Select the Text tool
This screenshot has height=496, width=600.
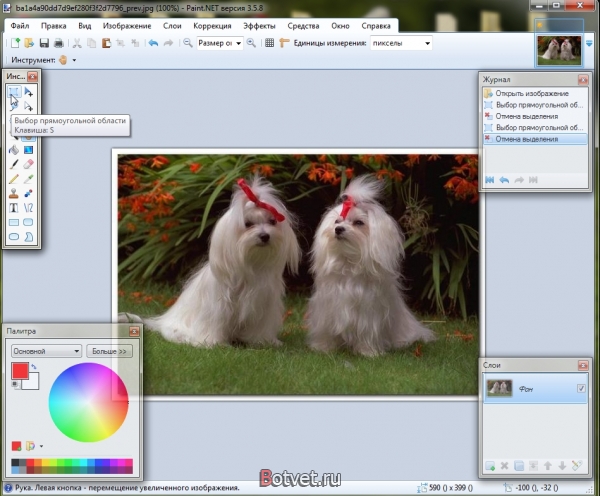14,208
